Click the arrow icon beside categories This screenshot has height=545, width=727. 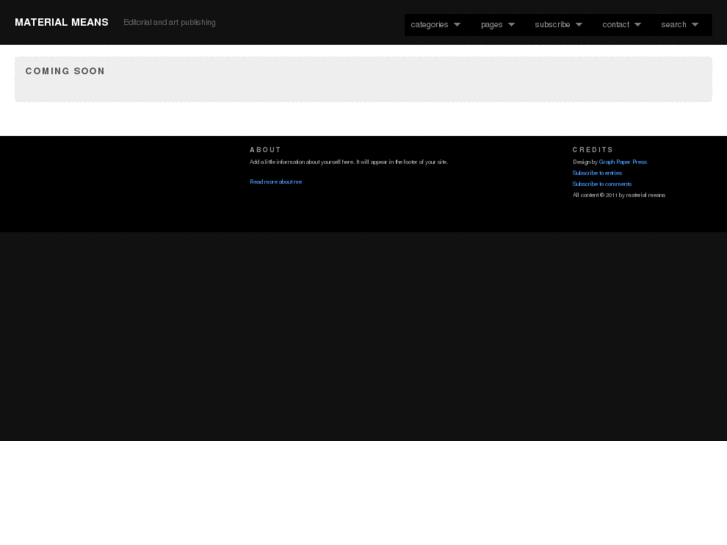click(x=457, y=25)
